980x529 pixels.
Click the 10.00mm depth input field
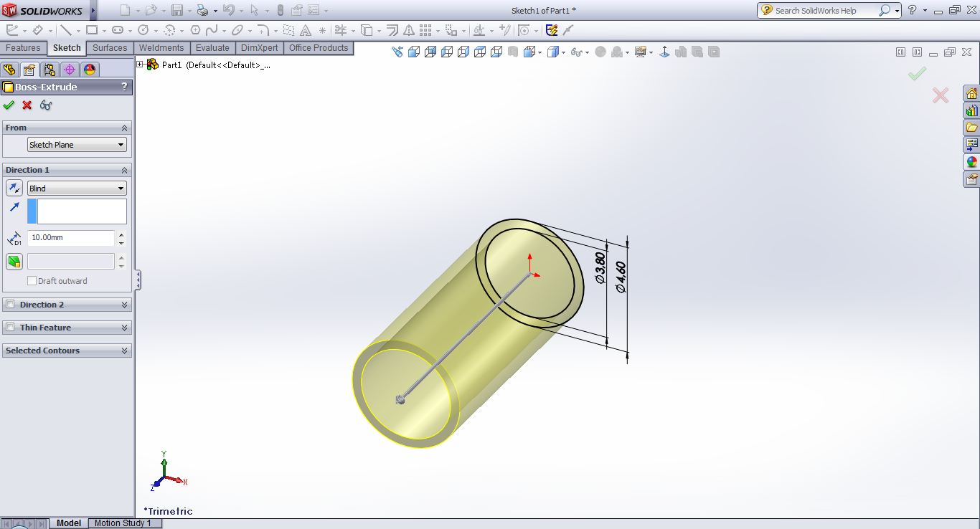[70, 237]
